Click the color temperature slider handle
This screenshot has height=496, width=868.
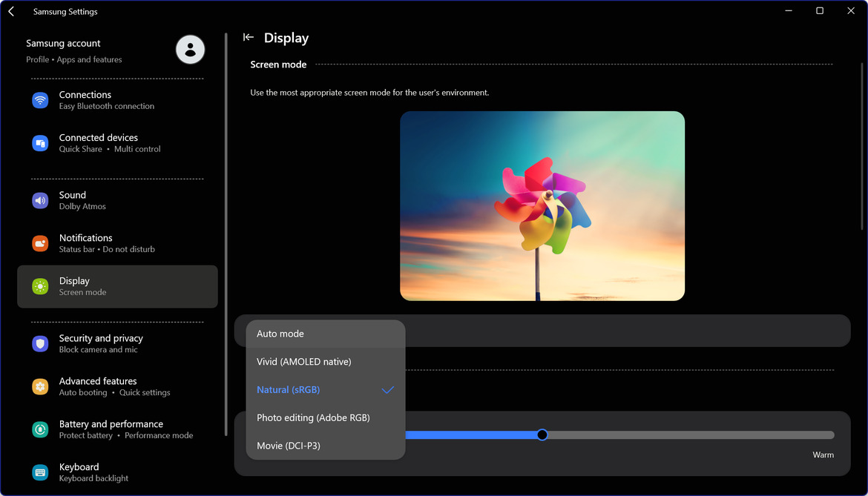pos(542,435)
